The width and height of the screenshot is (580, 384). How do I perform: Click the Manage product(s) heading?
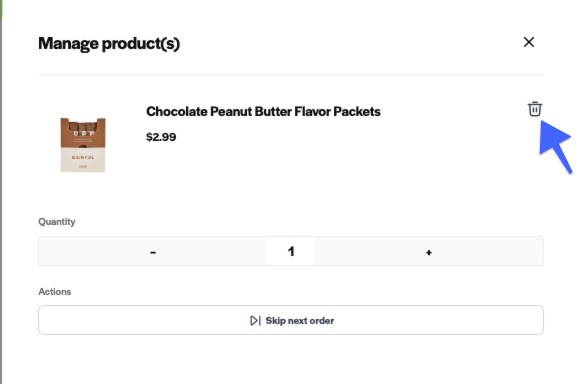click(x=109, y=44)
